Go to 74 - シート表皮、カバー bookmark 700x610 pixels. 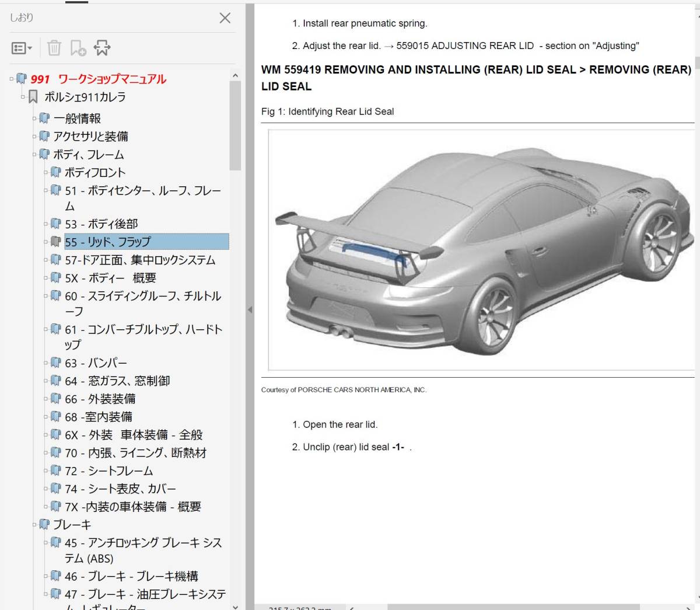120,489
